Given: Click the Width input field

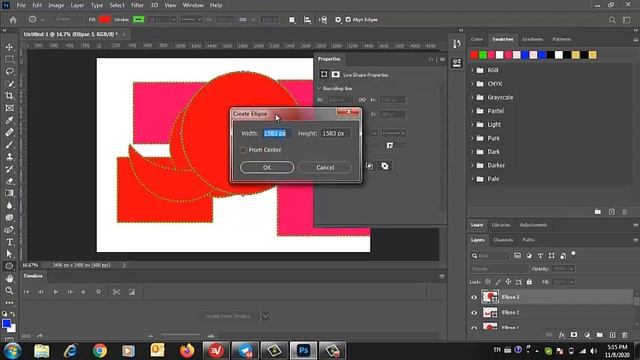Looking at the screenshot, I should 277,133.
